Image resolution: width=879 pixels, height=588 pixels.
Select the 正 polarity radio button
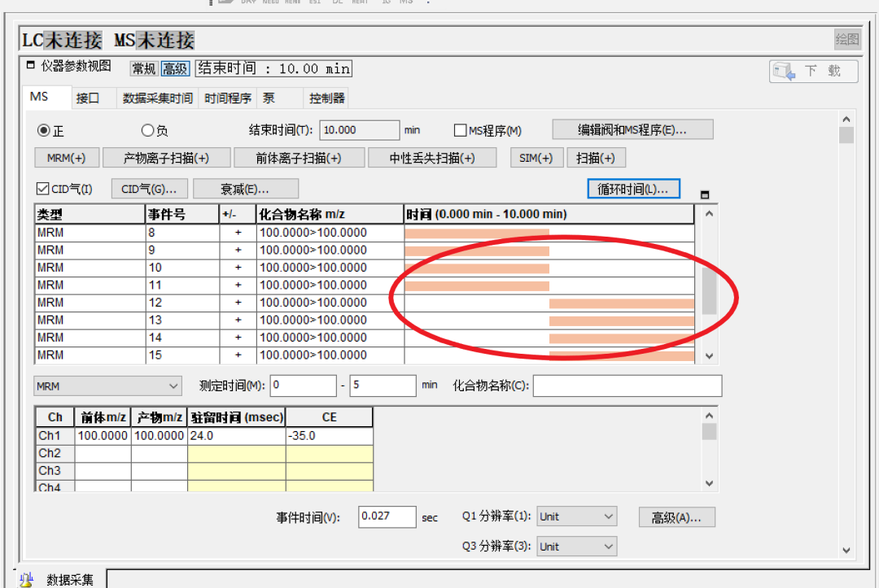pos(44,130)
